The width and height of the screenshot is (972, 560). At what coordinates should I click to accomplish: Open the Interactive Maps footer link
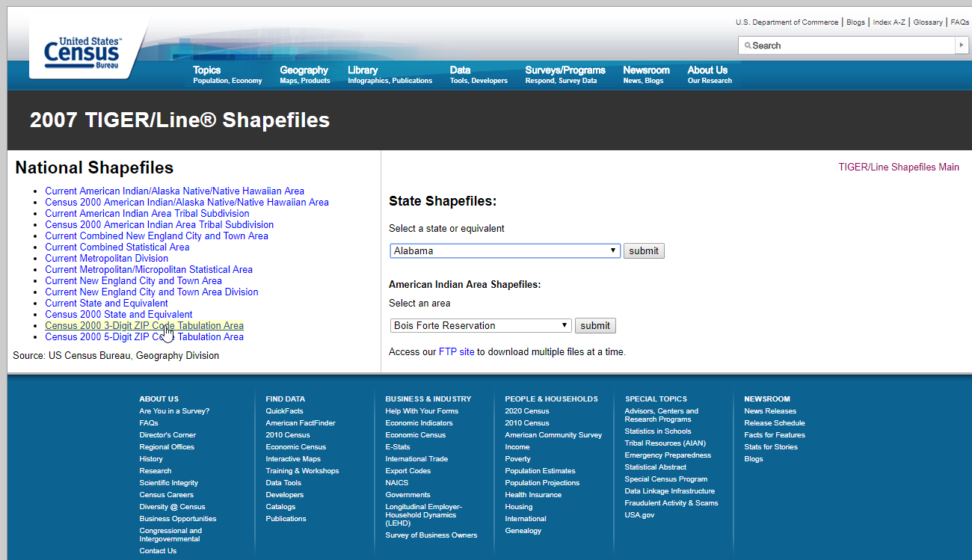293,459
